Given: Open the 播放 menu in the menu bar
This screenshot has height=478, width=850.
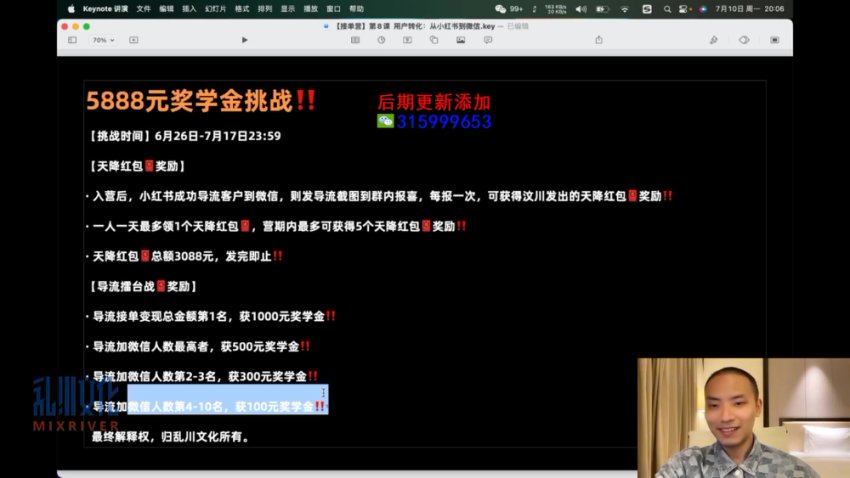Looking at the screenshot, I should tap(310, 8).
